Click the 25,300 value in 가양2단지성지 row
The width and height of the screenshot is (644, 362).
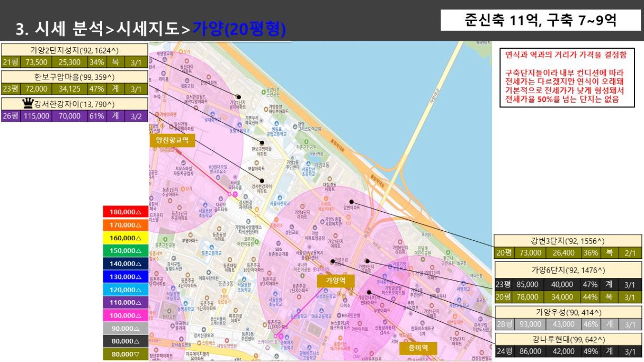[69, 62]
